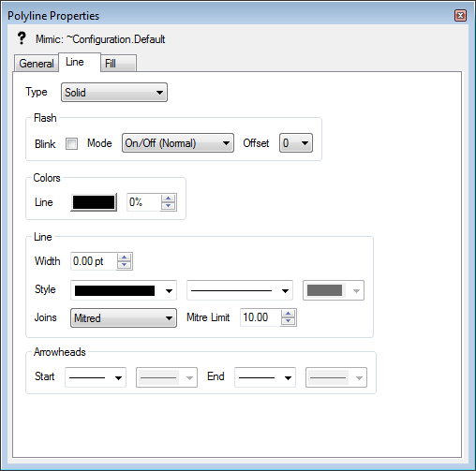Enable the Blink checkbox

[71, 143]
